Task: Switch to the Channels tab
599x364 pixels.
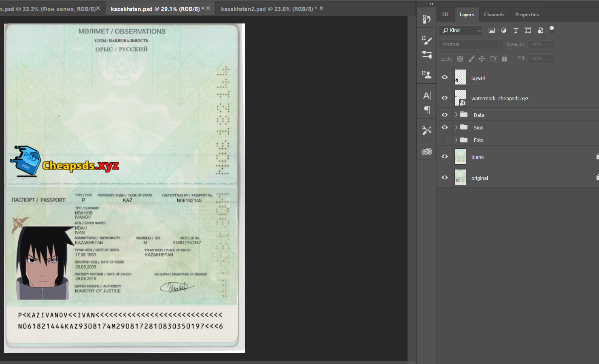Action: point(494,15)
